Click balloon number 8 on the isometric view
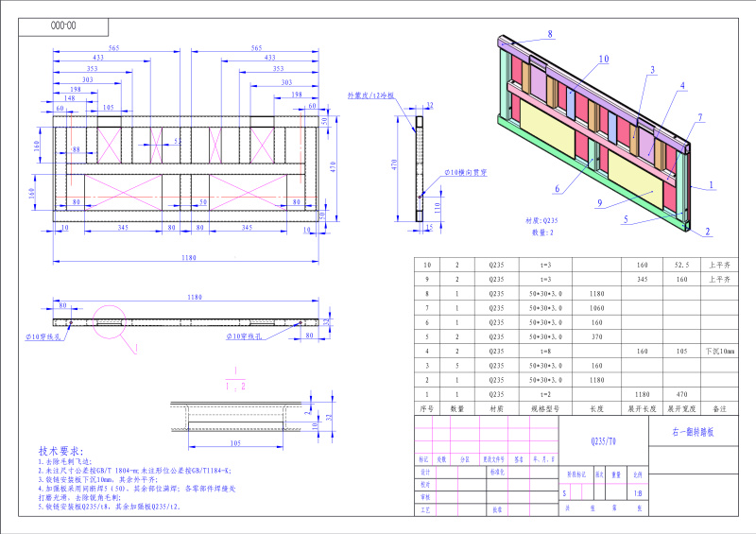Viewport: 756px width, 534px height. click(549, 34)
